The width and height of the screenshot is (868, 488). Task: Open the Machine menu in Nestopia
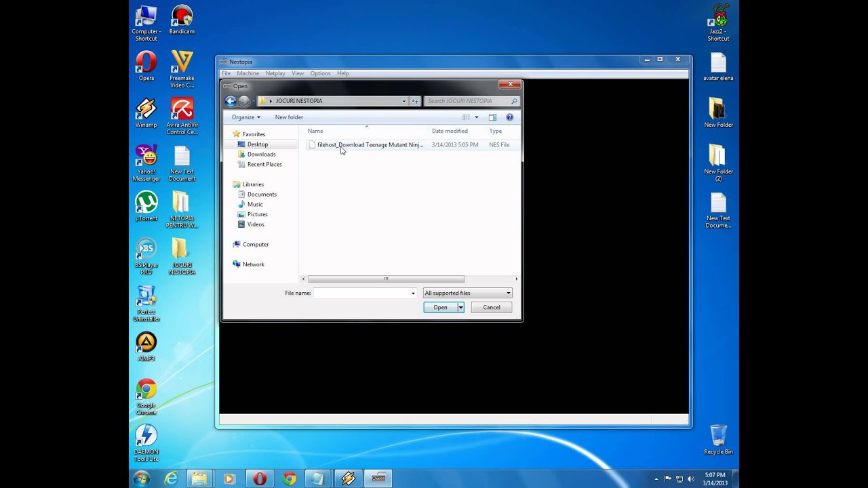pyautogui.click(x=248, y=73)
